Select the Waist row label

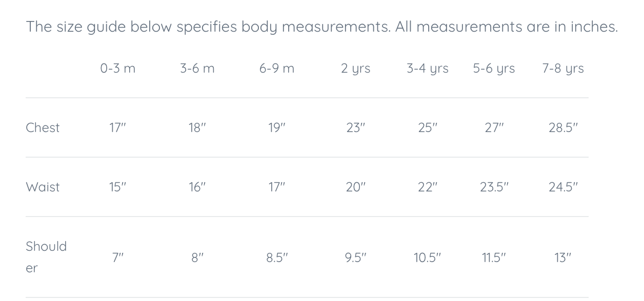[43, 187]
